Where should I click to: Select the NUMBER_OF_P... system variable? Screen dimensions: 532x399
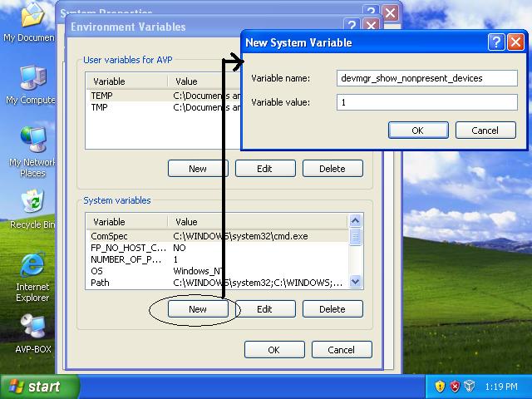[217, 259]
